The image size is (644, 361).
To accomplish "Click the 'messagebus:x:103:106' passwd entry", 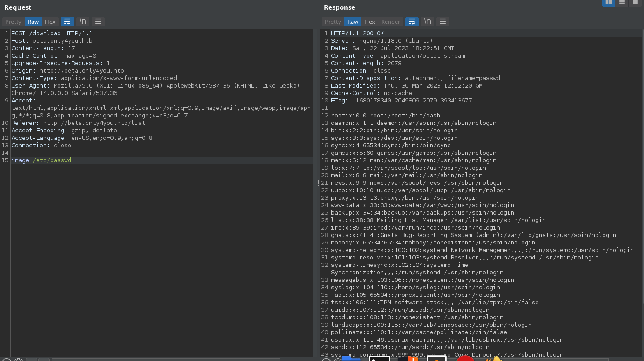I will 423,280.
